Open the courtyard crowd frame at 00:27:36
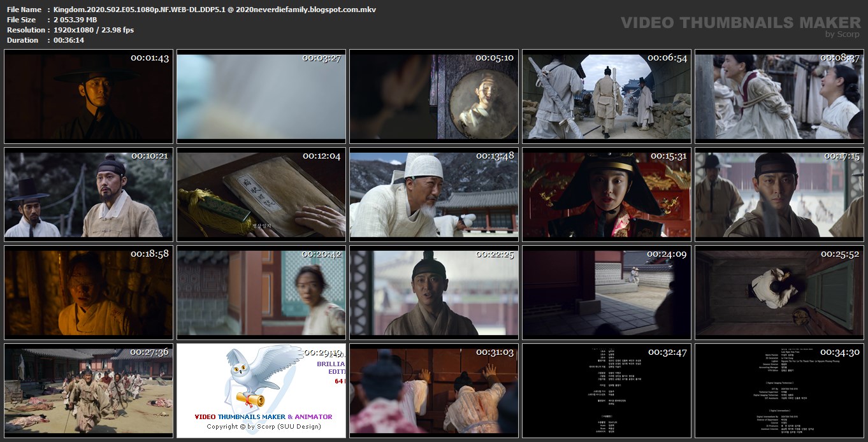This screenshot has height=442, width=868. pos(89,391)
